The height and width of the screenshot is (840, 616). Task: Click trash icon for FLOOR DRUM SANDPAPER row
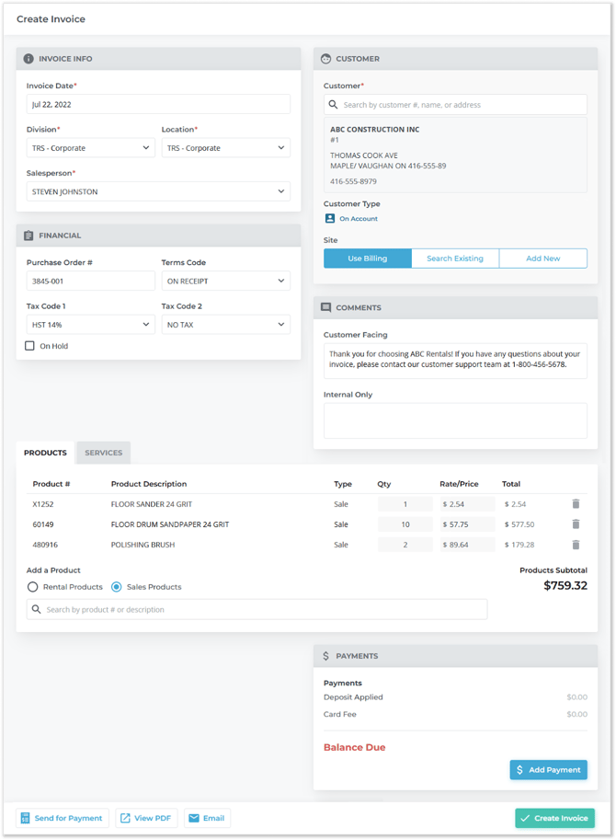click(576, 524)
